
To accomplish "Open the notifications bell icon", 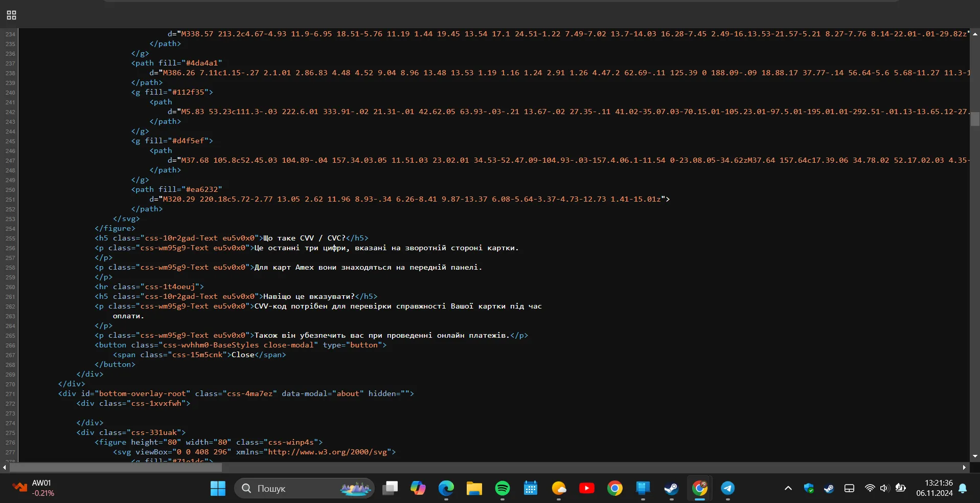I will pos(963,489).
